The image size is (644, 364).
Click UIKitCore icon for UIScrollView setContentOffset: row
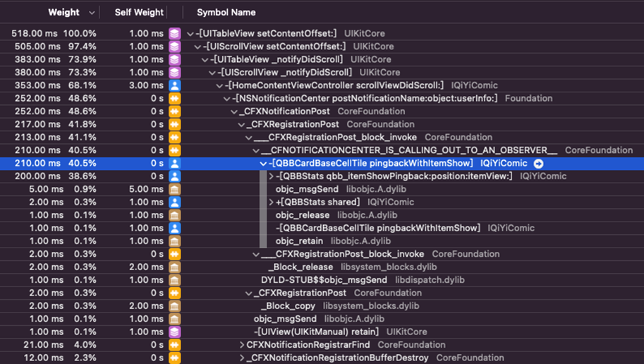174,47
